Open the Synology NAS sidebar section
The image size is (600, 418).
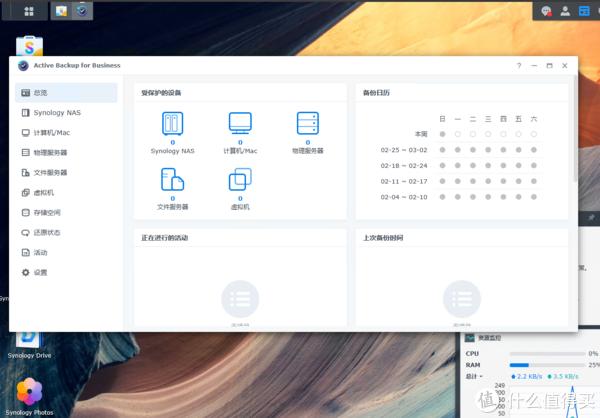click(x=66, y=113)
